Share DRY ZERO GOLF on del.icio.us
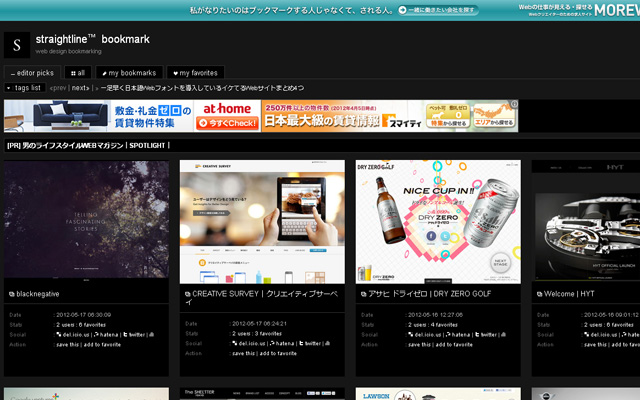This screenshot has height=400, width=640. click(424, 335)
